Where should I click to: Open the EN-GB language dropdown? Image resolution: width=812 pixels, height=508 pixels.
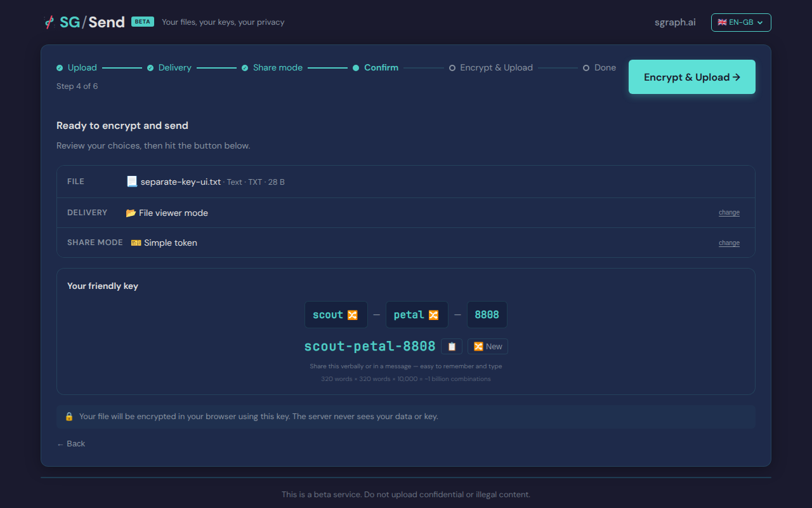(x=741, y=22)
